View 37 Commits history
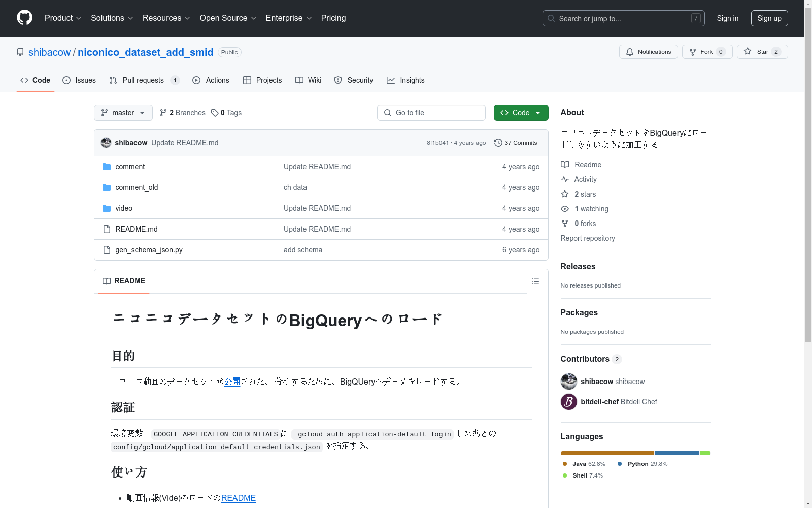The width and height of the screenshot is (812, 508). coord(516,143)
